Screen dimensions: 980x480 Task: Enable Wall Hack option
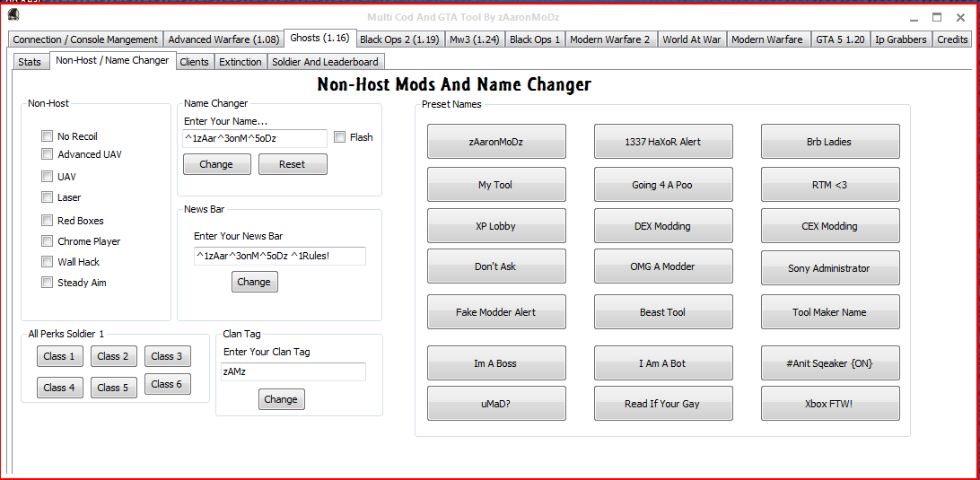[x=47, y=262]
